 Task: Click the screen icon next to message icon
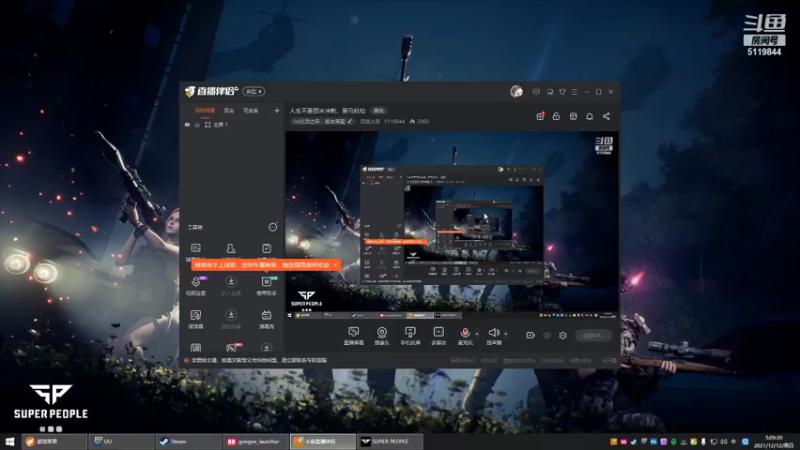point(550,92)
